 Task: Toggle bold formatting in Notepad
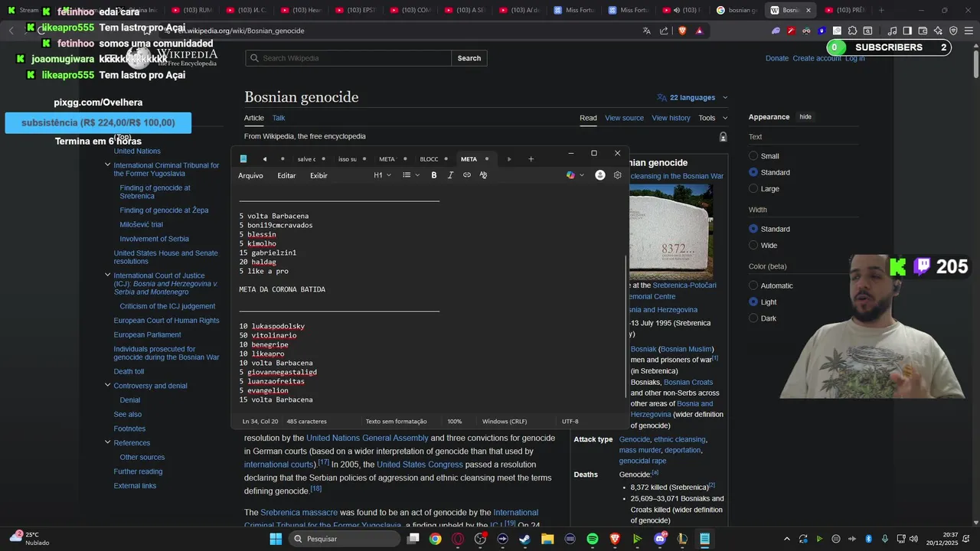click(x=433, y=175)
